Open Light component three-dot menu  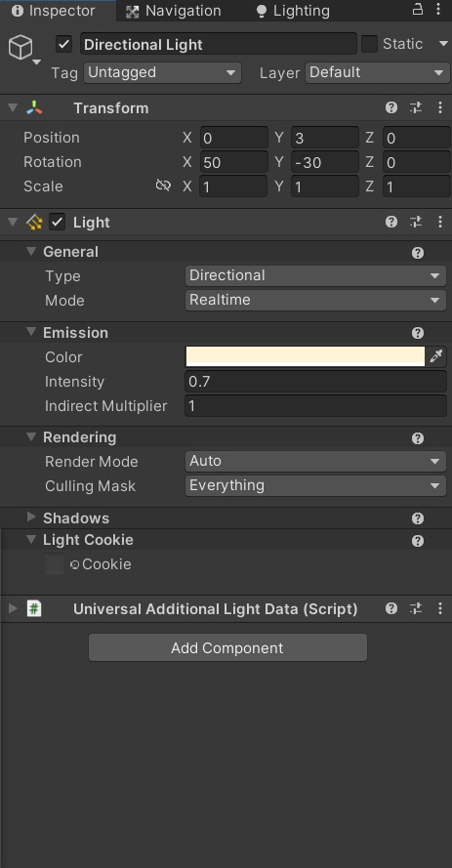point(440,222)
